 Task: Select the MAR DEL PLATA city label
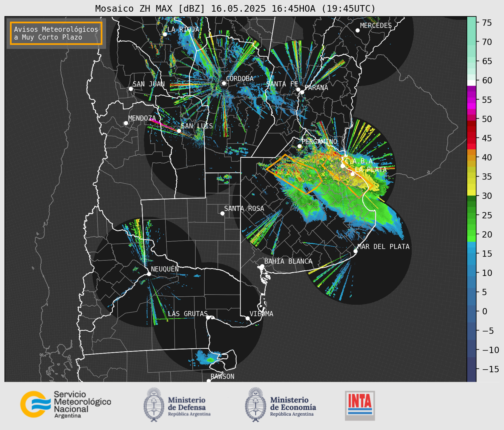384,247
